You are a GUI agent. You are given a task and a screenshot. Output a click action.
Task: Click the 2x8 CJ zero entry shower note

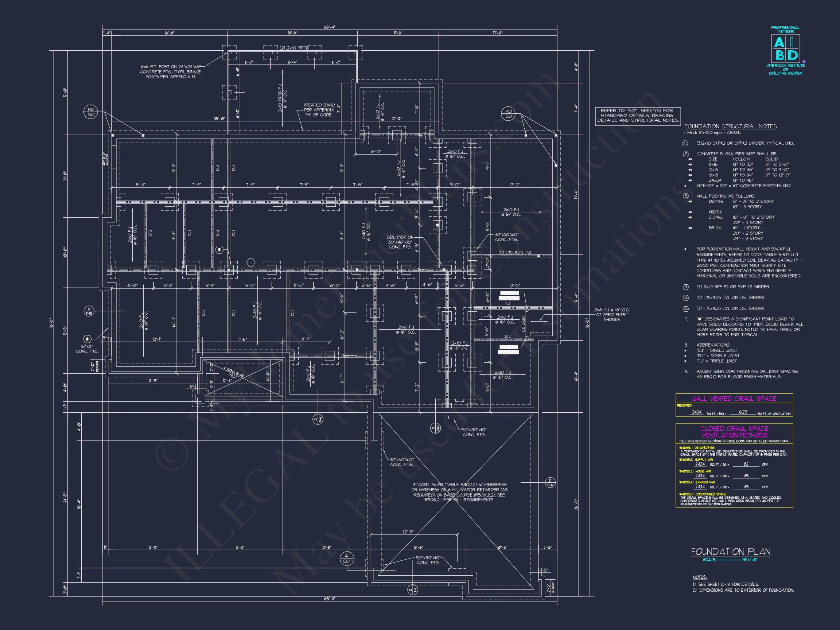pyautogui.click(x=611, y=315)
